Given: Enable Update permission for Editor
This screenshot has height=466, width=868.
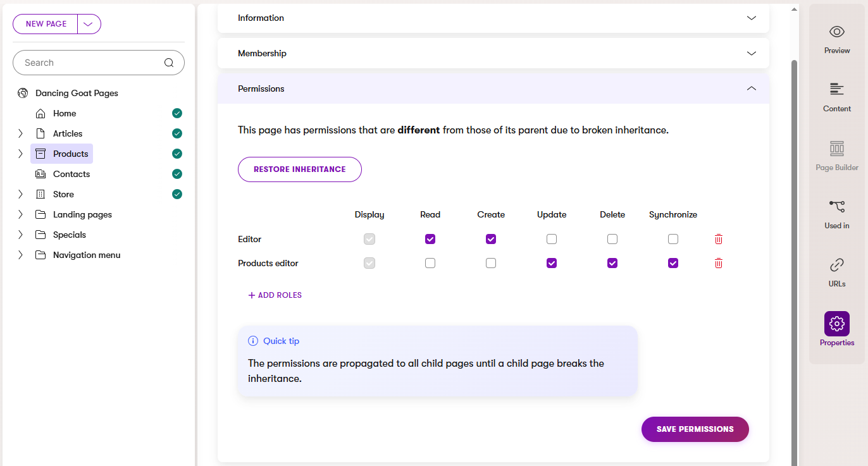Looking at the screenshot, I should (x=552, y=239).
